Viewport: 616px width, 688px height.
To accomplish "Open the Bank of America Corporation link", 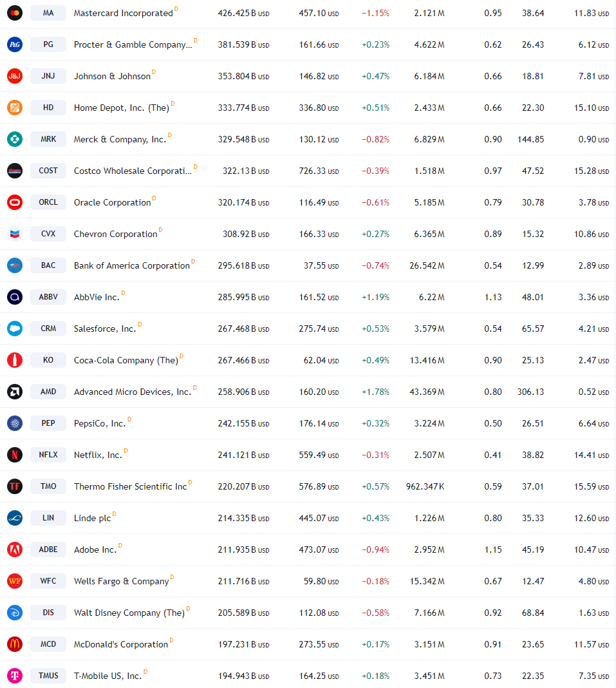I will (131, 266).
